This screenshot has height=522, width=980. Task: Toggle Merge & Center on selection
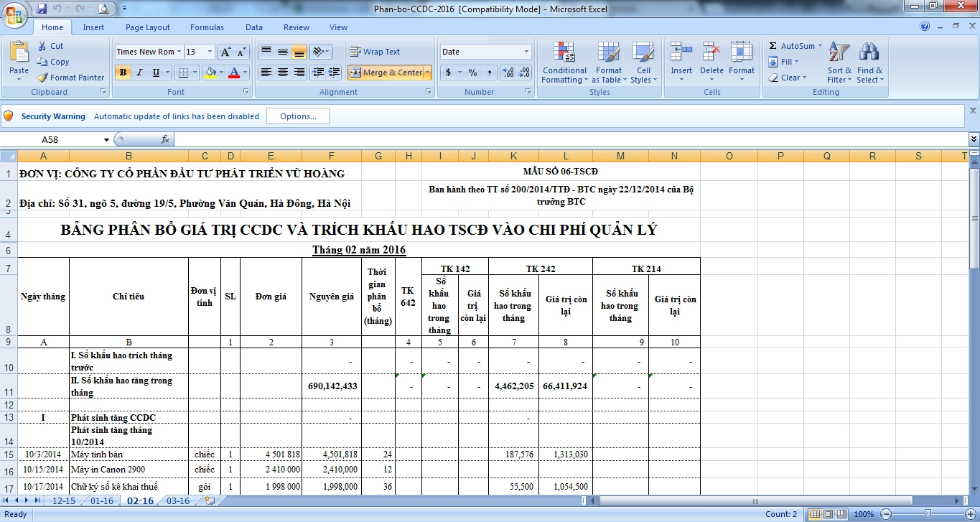click(x=386, y=73)
